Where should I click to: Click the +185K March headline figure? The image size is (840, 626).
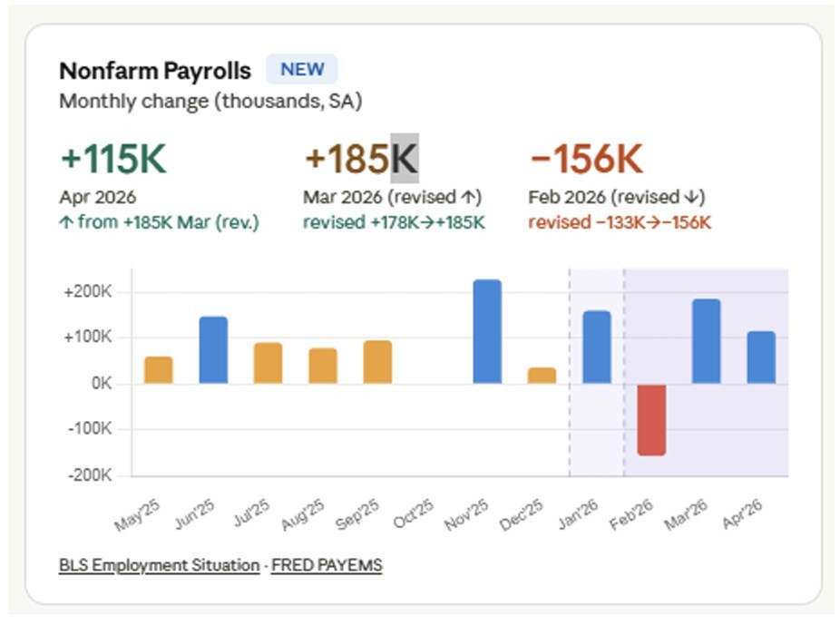coord(361,159)
